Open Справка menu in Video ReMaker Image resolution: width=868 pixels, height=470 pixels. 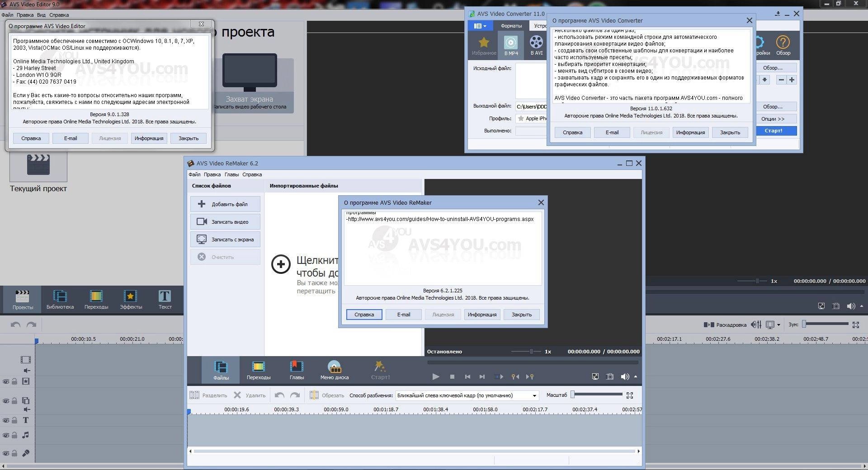[x=252, y=174]
